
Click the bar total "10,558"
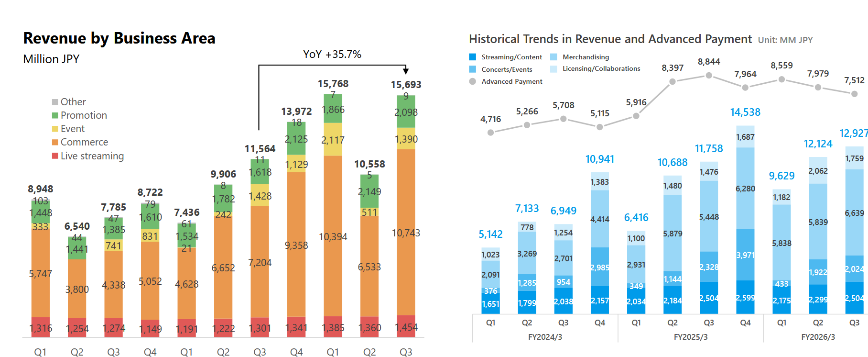369,164
